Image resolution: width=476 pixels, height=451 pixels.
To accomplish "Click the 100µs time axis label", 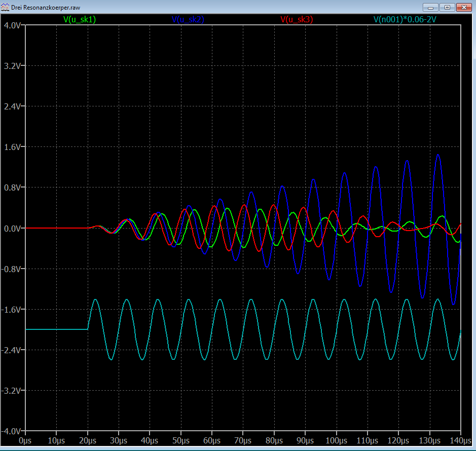I will pyautogui.click(x=336, y=440).
